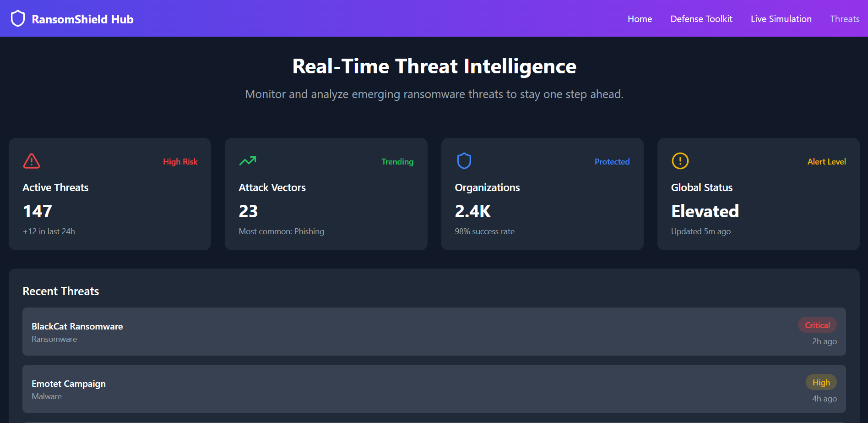Click the yellow alert circle on Global Status
The image size is (868, 423).
680,161
